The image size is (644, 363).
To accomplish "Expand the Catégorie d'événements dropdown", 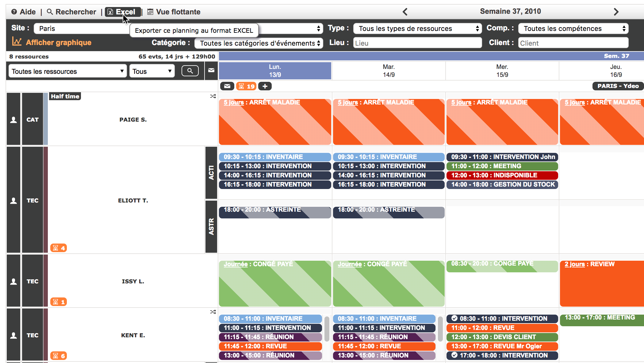I will 259,43.
